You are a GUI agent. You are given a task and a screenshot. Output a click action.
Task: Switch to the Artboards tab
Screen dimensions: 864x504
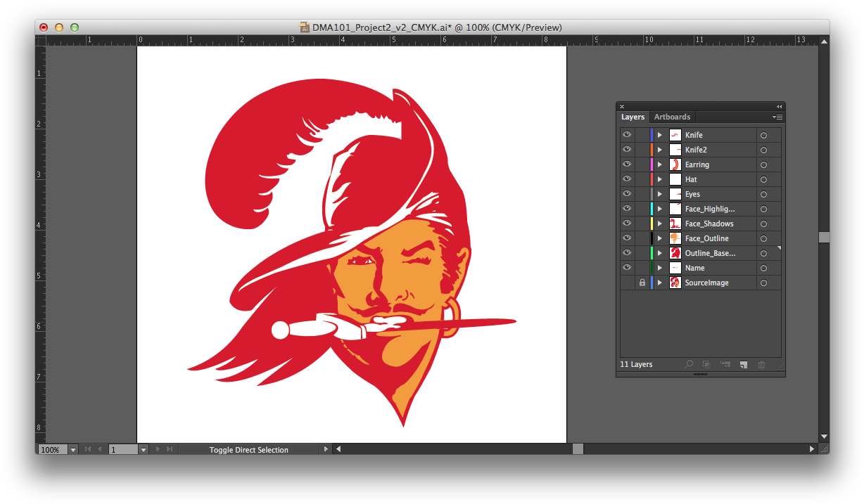(672, 117)
